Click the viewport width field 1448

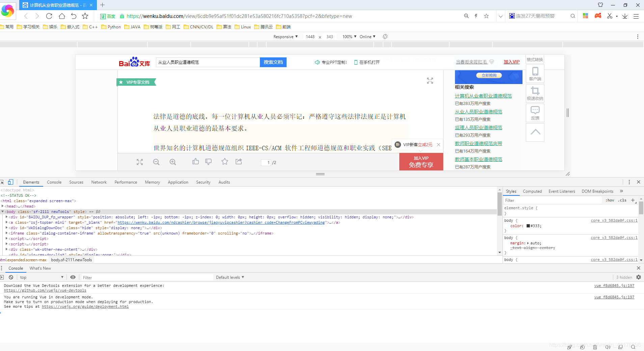310,36
